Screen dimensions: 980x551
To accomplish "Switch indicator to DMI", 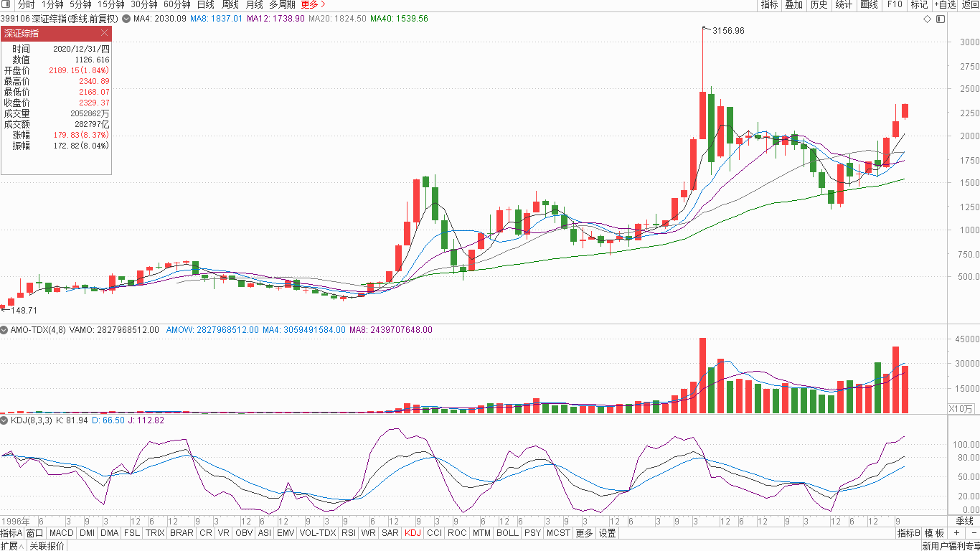I will 87,533.
